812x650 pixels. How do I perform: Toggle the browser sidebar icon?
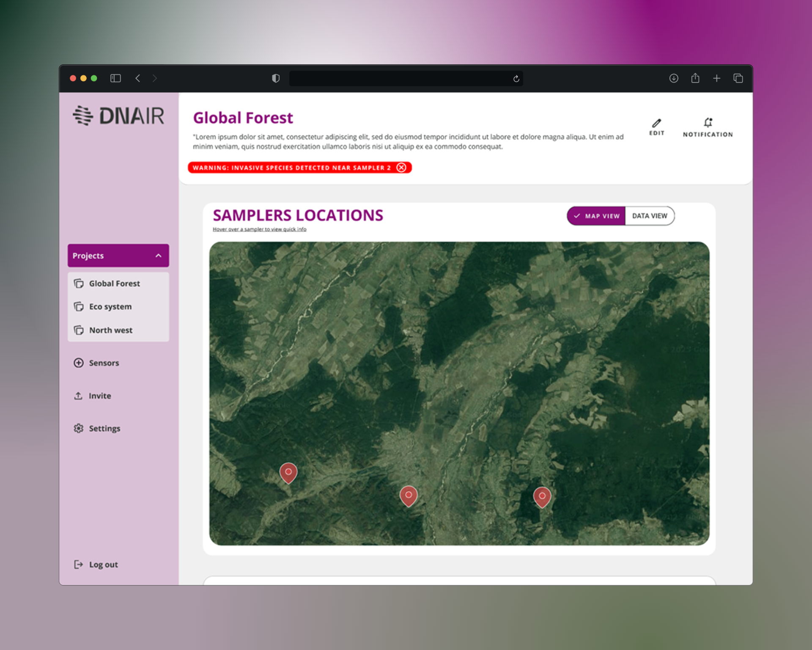(x=115, y=78)
